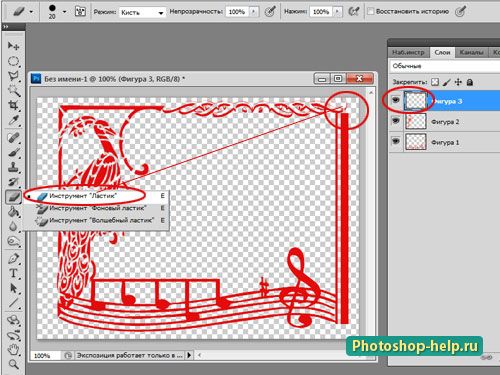500x375 pixels.
Task: Choose Инструмент "Волшебный ластик" from flyout
Action: coord(101,220)
